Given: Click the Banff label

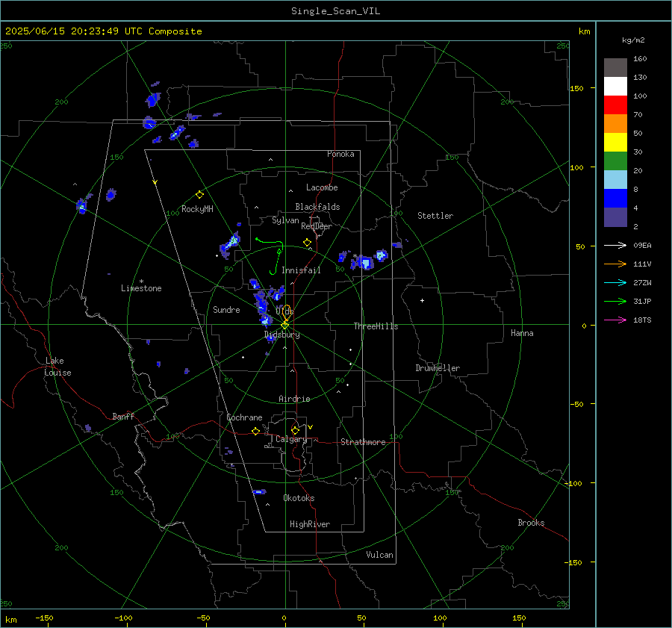Looking at the screenshot, I should [123, 417].
